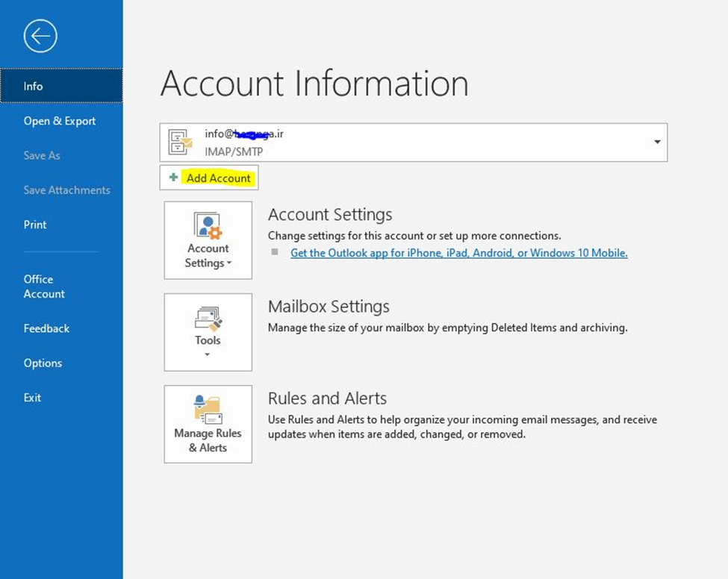Viewport: 728px width, 579px height.
Task: Select the Info tab in the sidebar
Action: tap(34, 87)
